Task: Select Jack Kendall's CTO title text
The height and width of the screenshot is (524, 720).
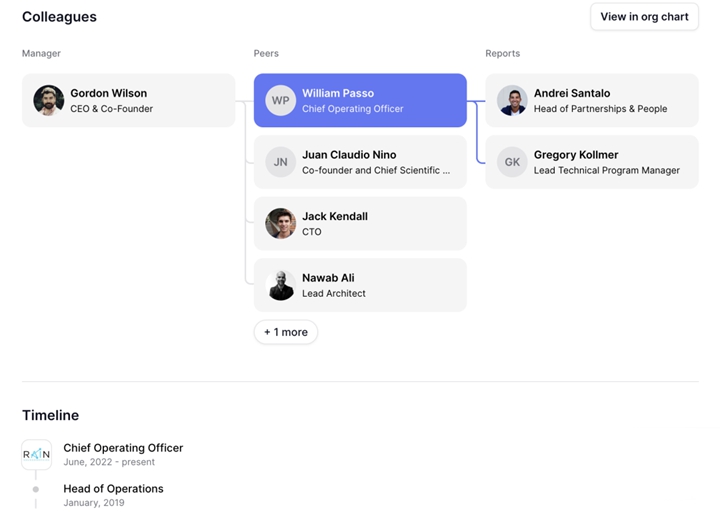Action: point(312,231)
